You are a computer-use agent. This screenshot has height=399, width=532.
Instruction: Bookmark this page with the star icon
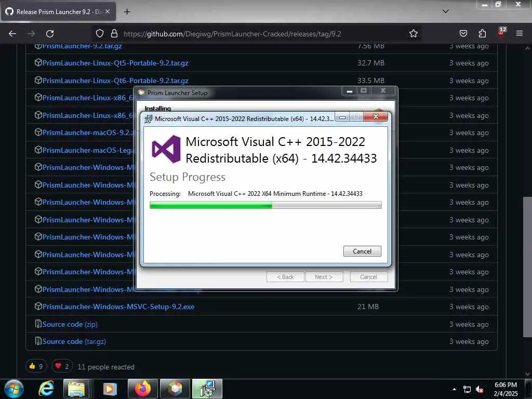click(413, 34)
